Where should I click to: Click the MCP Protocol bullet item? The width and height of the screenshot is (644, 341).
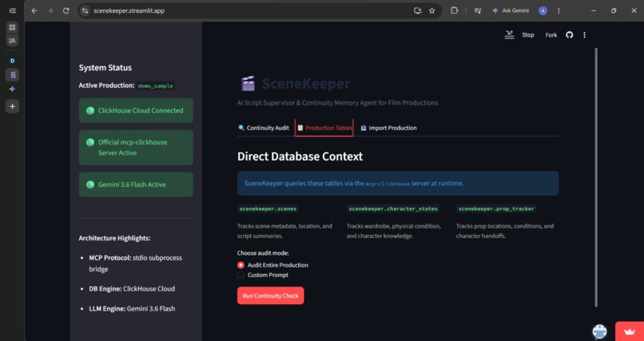pyautogui.click(x=136, y=264)
